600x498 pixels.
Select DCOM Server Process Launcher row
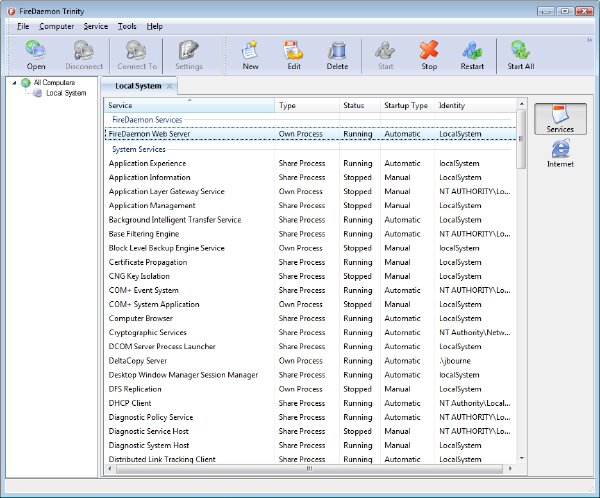(310, 346)
